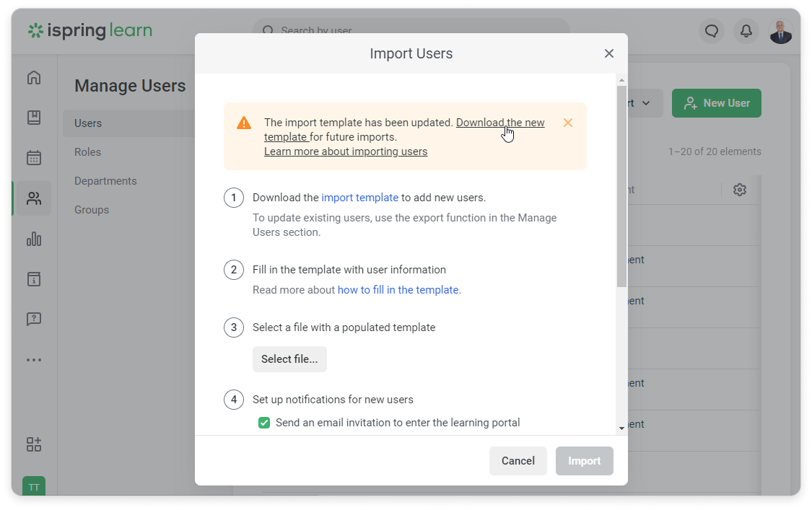The width and height of the screenshot is (812, 510).
Task: Open the Reports bar chart icon
Action: click(34, 239)
